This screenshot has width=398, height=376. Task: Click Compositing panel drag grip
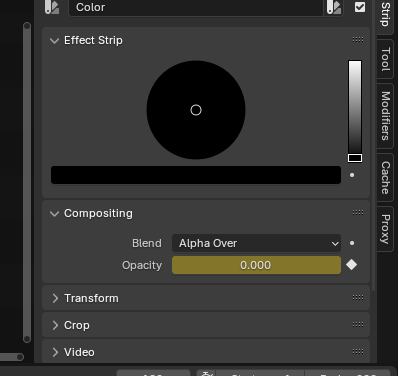coord(358,213)
